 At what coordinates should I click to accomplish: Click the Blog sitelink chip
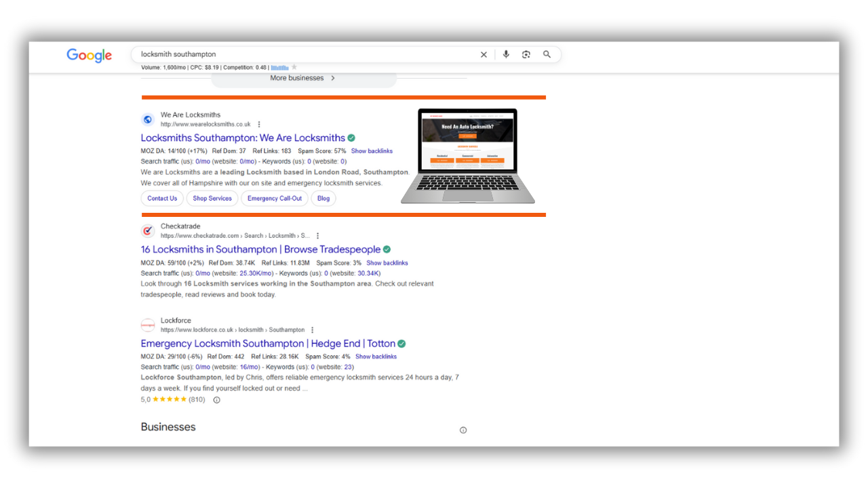coord(323,199)
